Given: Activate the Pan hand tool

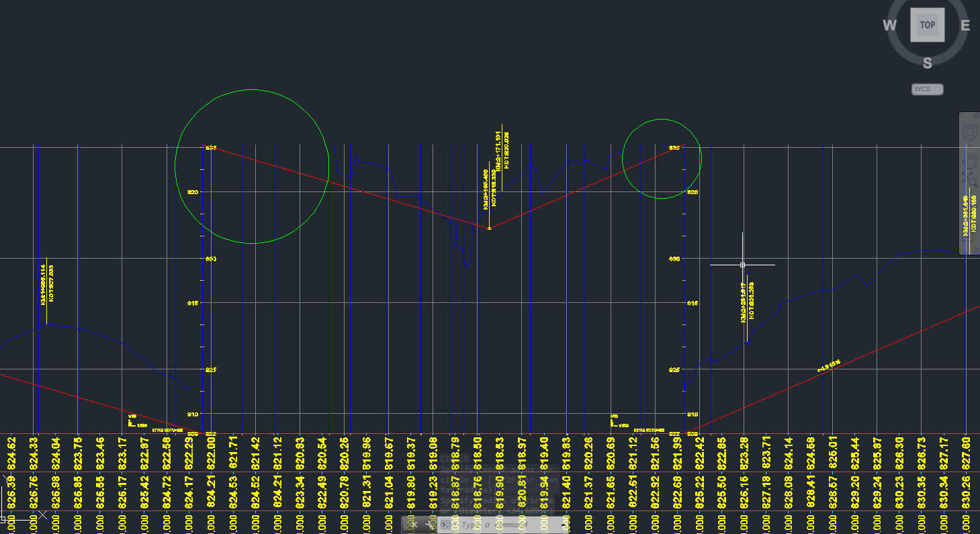Looking at the screenshot, I should (x=969, y=161).
